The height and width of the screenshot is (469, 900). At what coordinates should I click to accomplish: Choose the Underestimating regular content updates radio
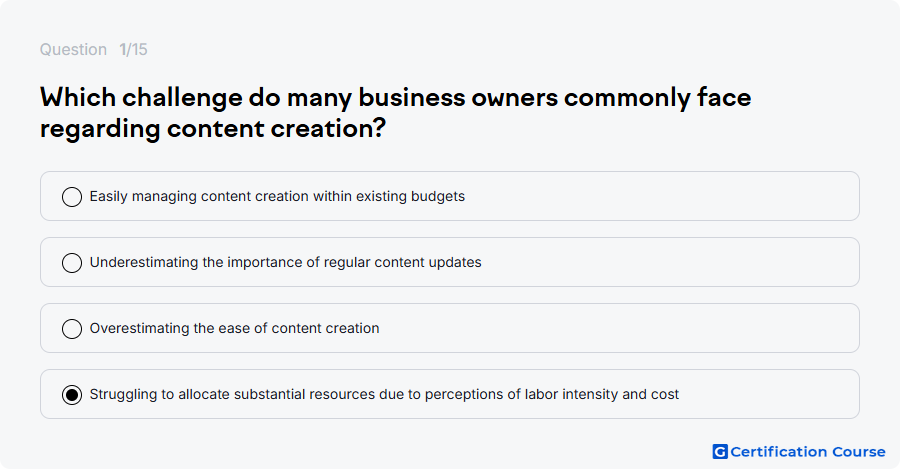click(x=72, y=263)
